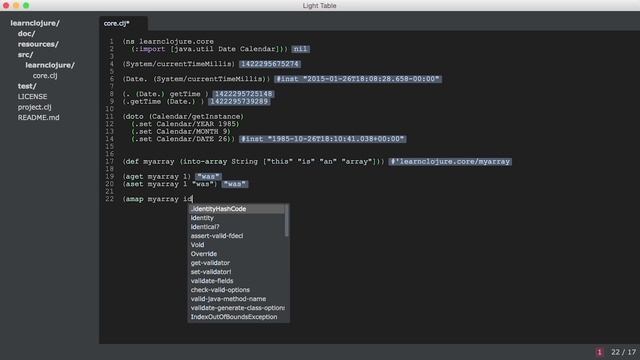The width and height of the screenshot is (640, 360).
Task: Pick check-valid-options completion
Action: click(237, 290)
